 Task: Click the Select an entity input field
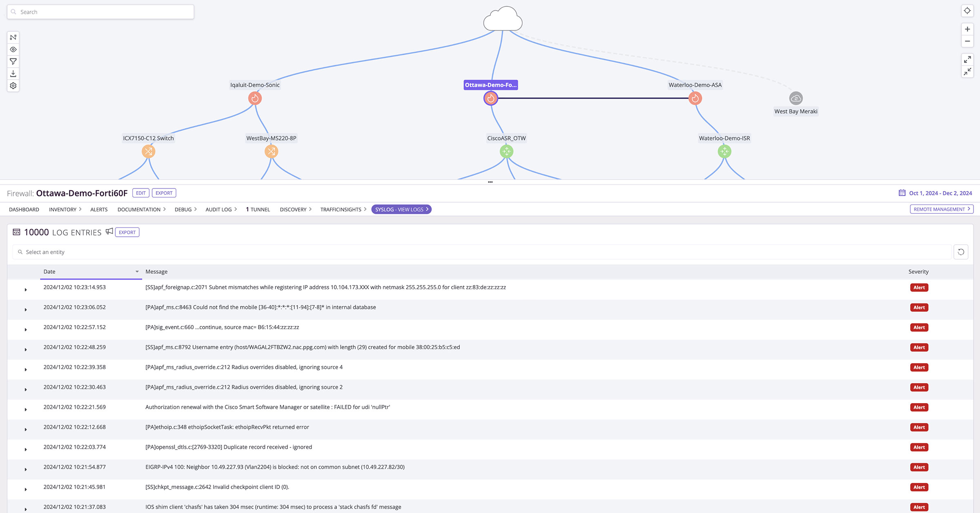pos(490,252)
